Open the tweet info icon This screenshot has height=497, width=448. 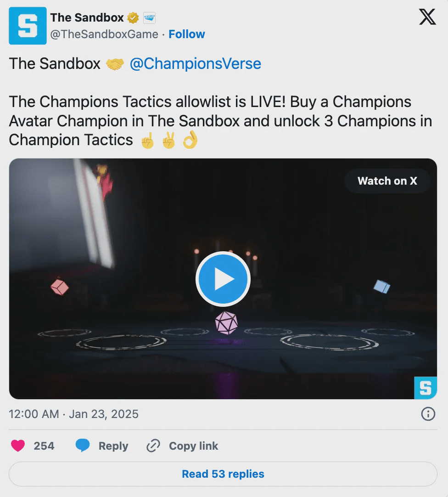pos(428,414)
